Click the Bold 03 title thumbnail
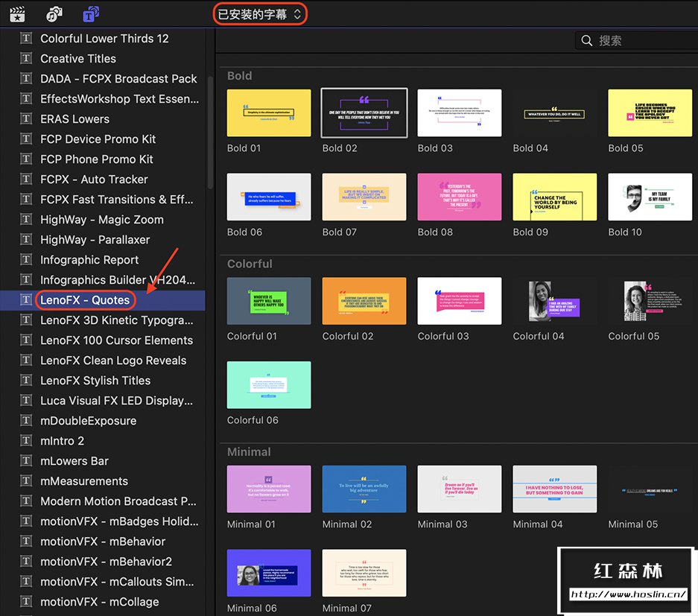This screenshot has width=698, height=616. [x=460, y=113]
